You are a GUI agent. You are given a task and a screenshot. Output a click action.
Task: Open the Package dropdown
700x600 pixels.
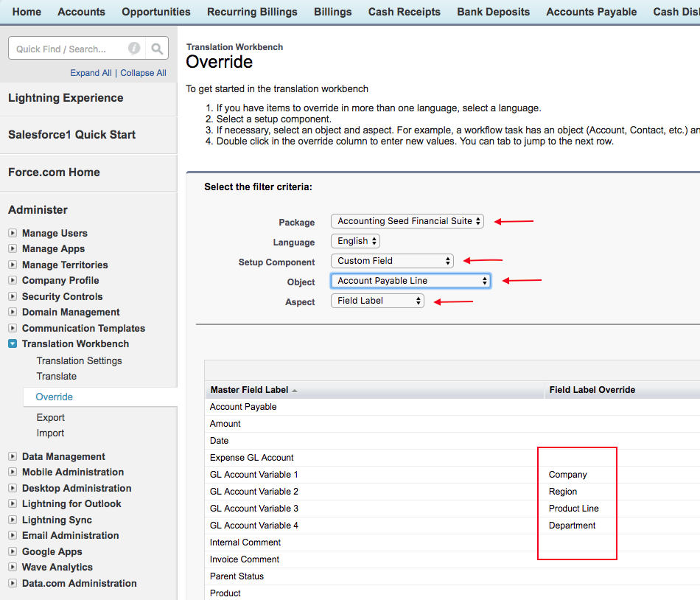pyautogui.click(x=407, y=221)
